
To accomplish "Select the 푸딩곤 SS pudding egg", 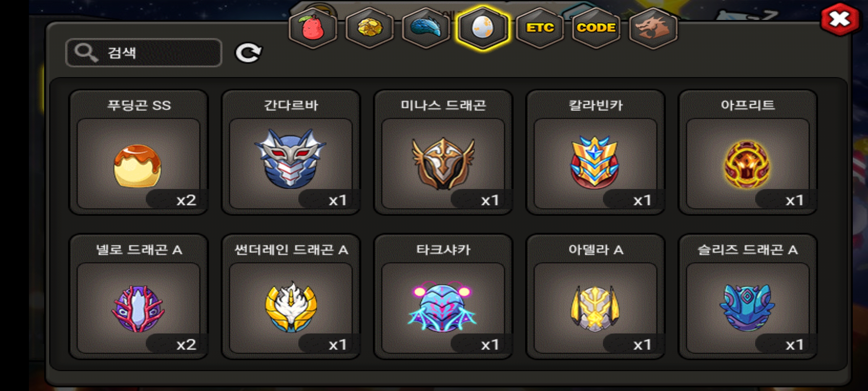I will pos(139,152).
